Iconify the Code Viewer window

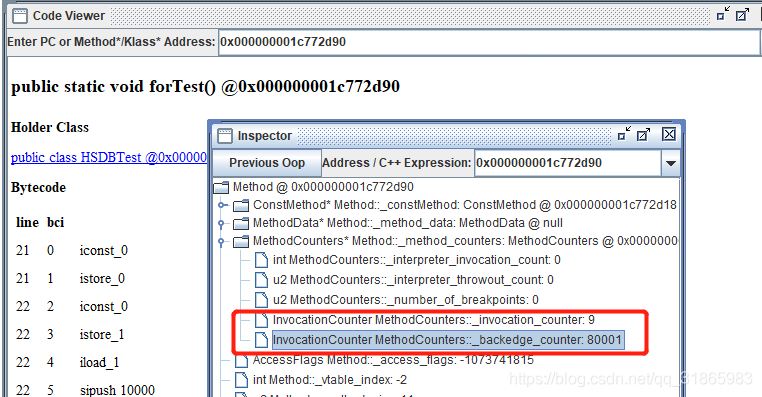pyautogui.click(x=723, y=14)
